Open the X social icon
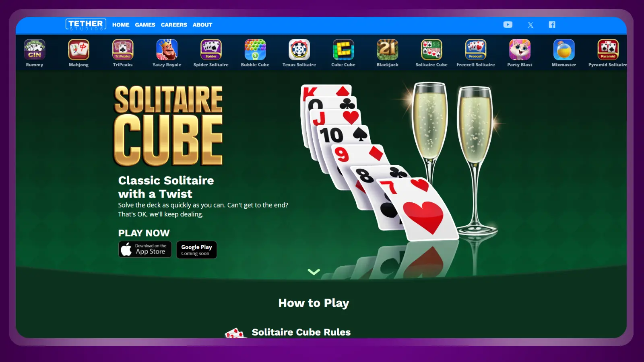This screenshot has height=362, width=644. (530, 25)
